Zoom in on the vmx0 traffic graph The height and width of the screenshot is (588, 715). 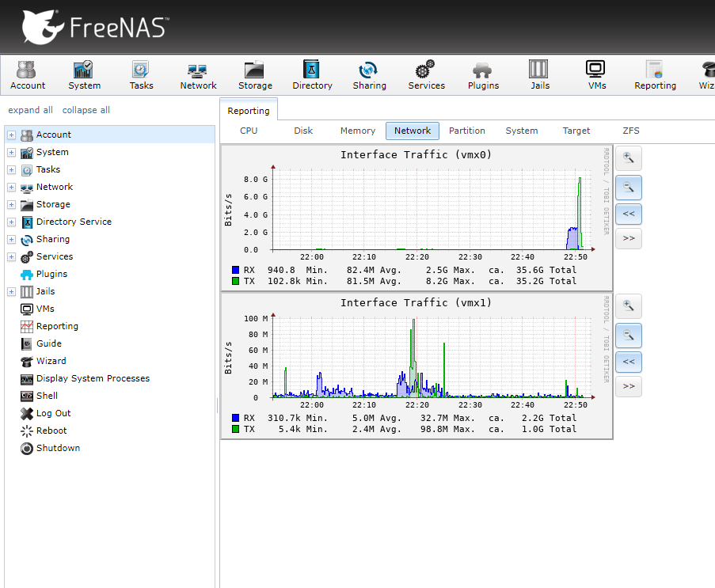coord(628,158)
